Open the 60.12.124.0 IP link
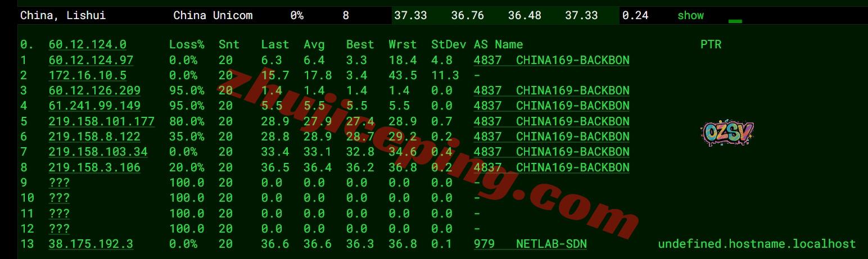Image resolution: width=868 pixels, height=259 pixels. click(87, 44)
